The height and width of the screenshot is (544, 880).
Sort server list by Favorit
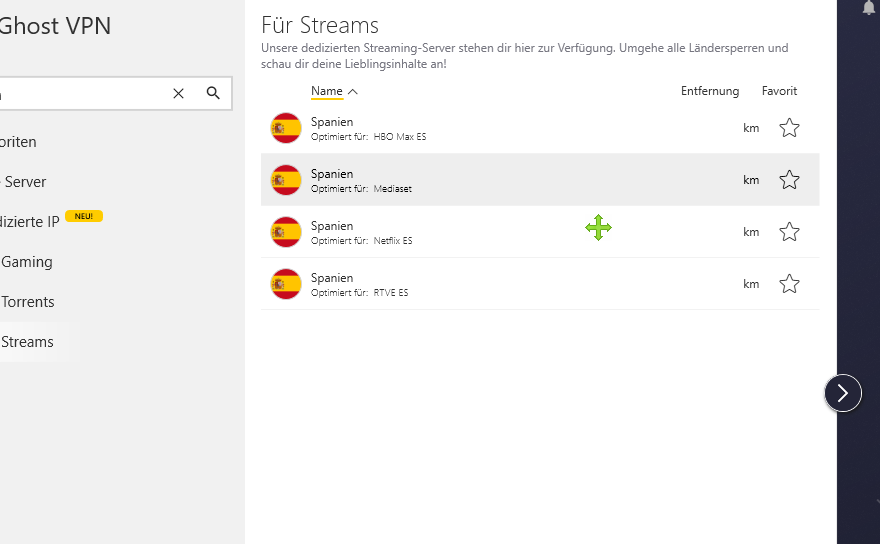(x=779, y=91)
